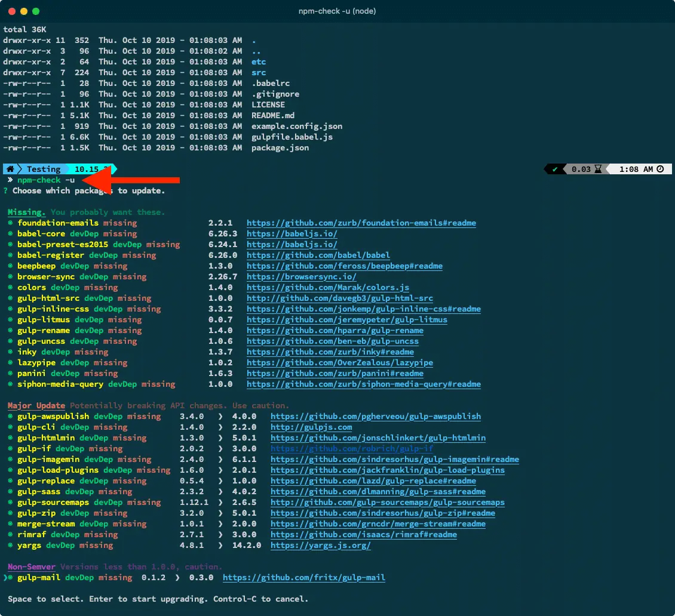This screenshot has width=675, height=616.
Task: Click the npm-check -u command text
Action: (46, 180)
